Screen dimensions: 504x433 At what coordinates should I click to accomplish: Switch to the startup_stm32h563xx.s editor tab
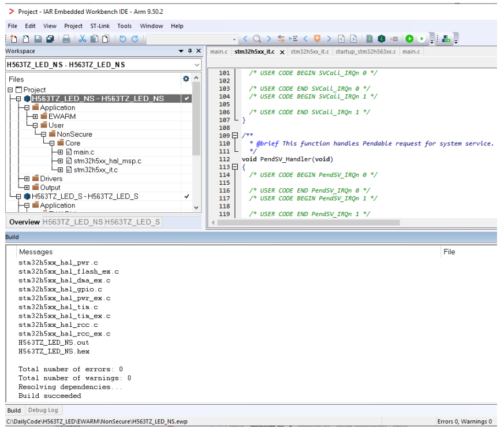pyautogui.click(x=365, y=52)
